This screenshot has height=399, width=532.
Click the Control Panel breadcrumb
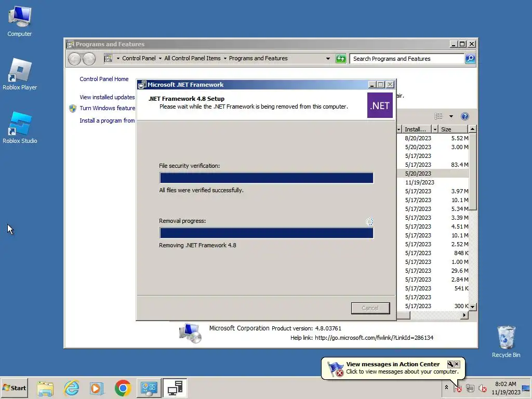pos(139,58)
